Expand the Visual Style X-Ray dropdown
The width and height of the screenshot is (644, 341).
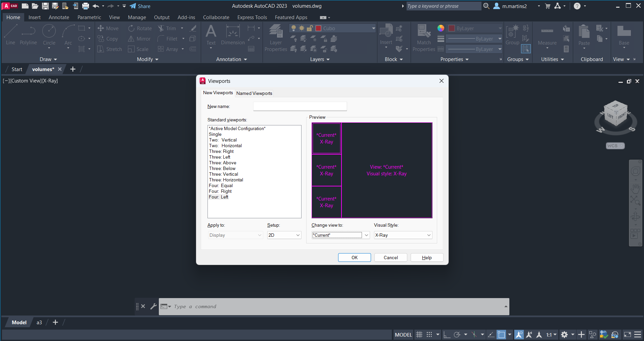(x=403, y=235)
